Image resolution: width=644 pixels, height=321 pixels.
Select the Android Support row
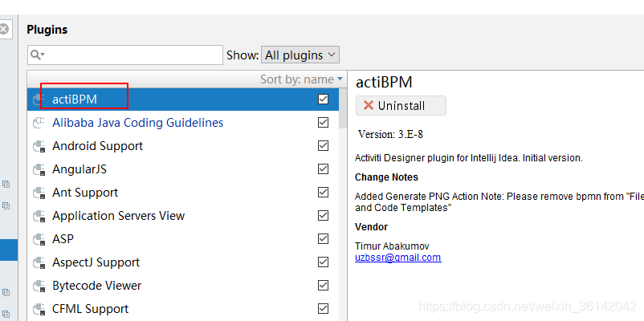pos(183,146)
